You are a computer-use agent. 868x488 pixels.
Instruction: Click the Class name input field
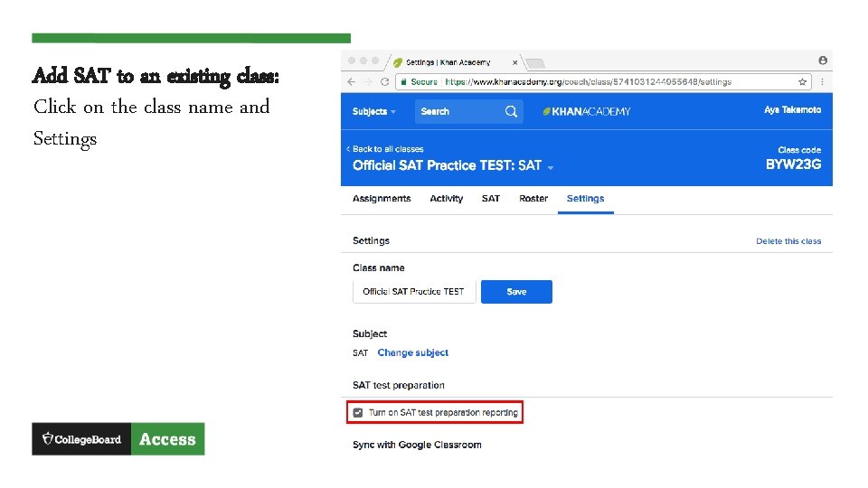click(414, 292)
